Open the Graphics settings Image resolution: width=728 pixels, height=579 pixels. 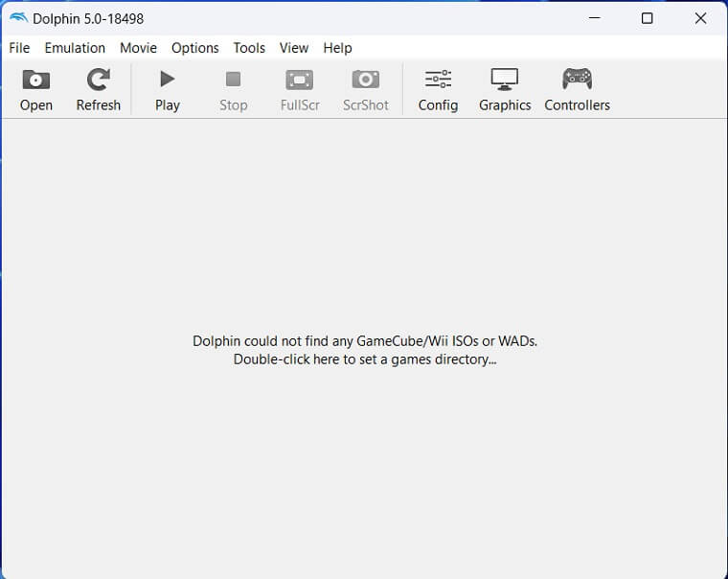[x=505, y=90]
